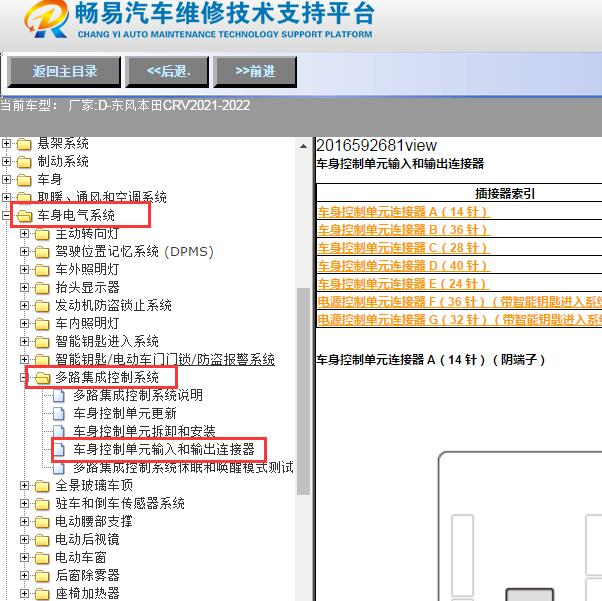Select the 车身电气系统 tree item
Image resolution: width=602 pixels, height=601 pixels.
76,215
